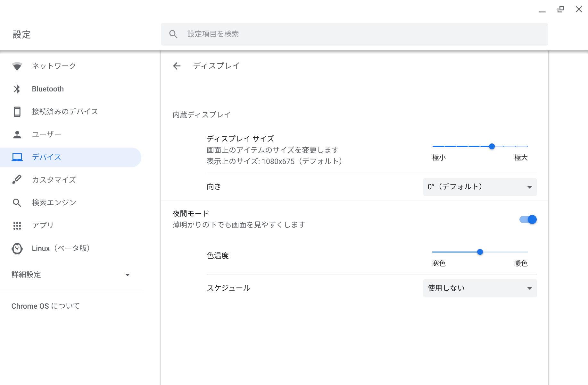Disable the 夜間モード toggle
588x385 pixels.
528,219
